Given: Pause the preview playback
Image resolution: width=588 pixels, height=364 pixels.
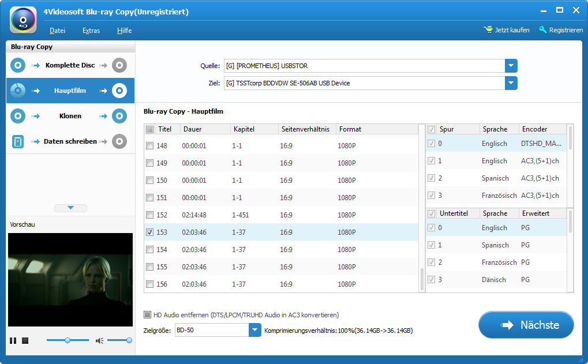Looking at the screenshot, I should (x=13, y=341).
